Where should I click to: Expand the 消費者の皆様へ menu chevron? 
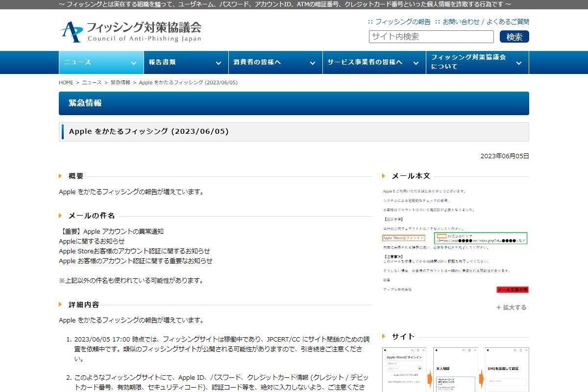point(312,63)
